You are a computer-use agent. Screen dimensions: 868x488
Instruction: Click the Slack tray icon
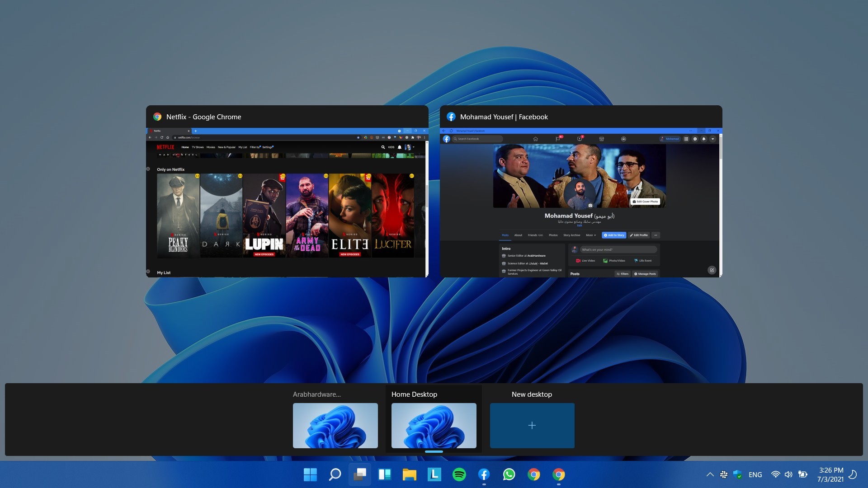coord(724,474)
